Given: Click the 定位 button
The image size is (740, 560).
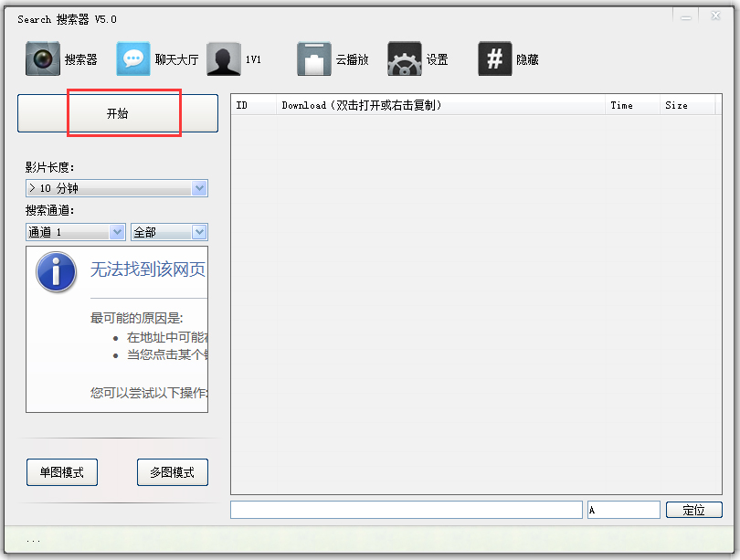Looking at the screenshot, I should 693,510.
